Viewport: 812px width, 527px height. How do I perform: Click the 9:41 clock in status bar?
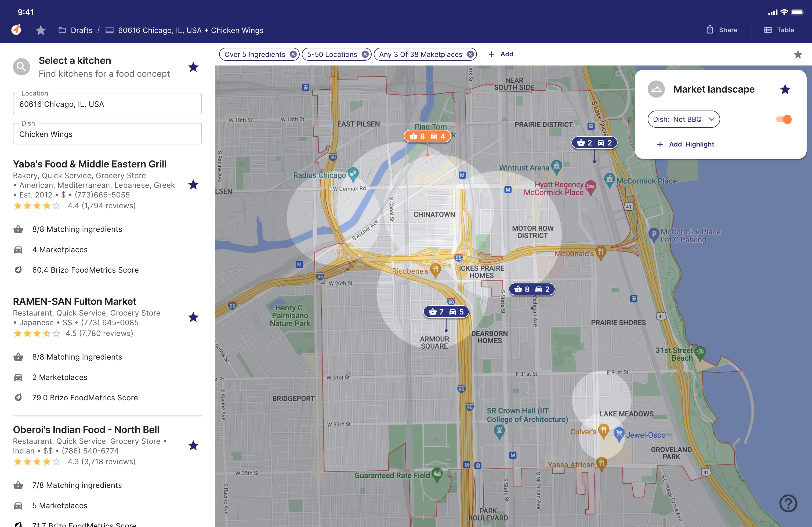tap(26, 12)
